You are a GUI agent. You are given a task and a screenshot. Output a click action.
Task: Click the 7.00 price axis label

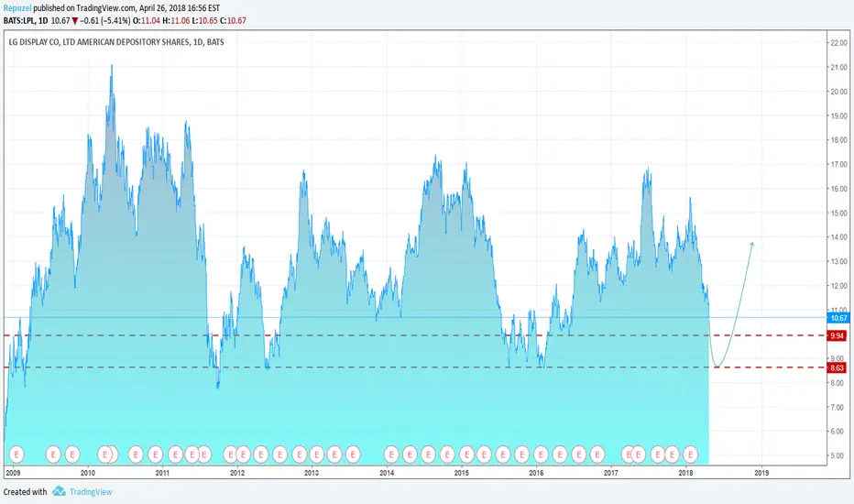pyautogui.click(x=837, y=408)
